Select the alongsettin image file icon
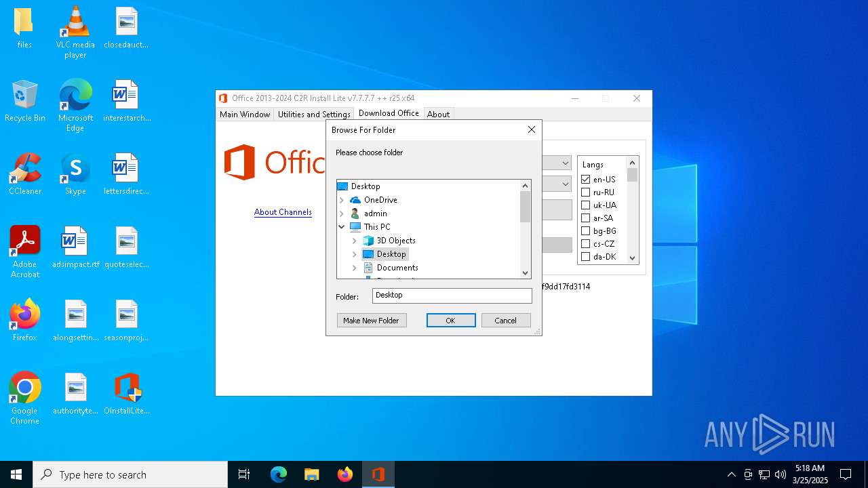 (75, 321)
